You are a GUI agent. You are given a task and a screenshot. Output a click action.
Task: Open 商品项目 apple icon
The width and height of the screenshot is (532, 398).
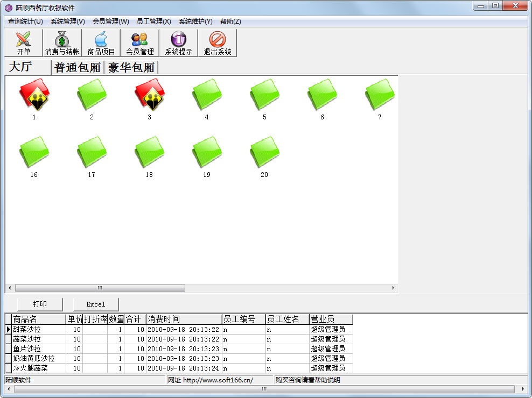point(101,42)
